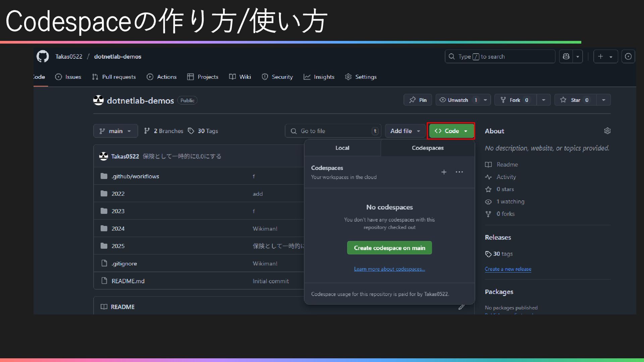Open the 2025 folder

(x=118, y=246)
